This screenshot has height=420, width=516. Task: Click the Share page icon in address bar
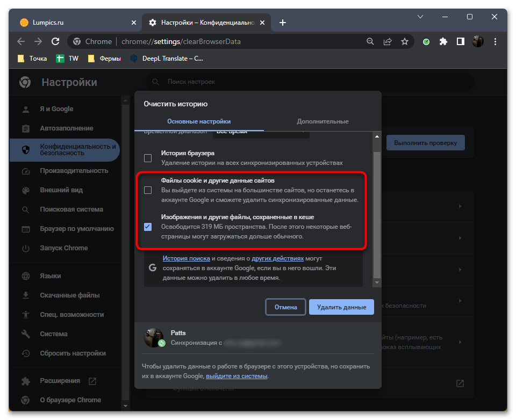[388, 41]
